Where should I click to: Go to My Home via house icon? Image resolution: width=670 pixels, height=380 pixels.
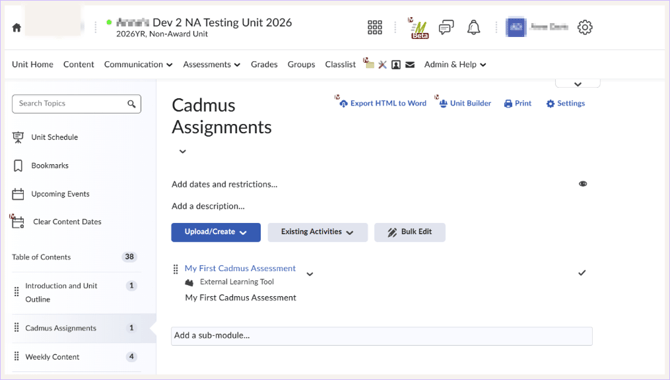click(x=17, y=28)
